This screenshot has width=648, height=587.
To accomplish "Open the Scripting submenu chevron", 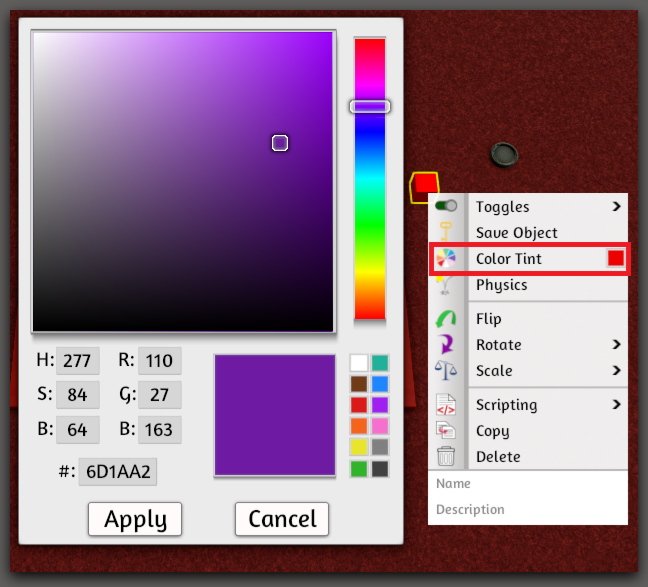I will coord(617,404).
